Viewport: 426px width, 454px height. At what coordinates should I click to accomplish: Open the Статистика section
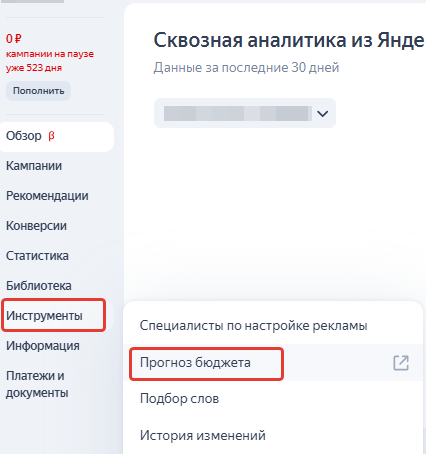tap(37, 256)
